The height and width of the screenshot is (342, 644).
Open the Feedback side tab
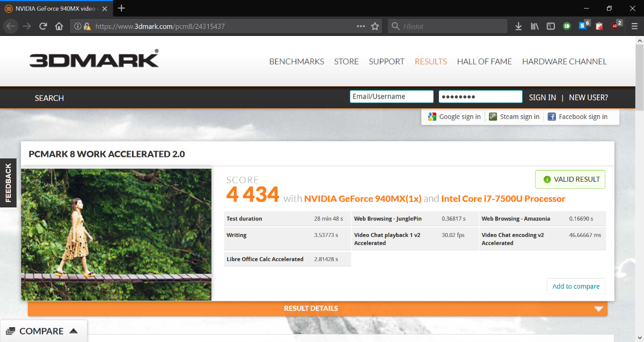(8, 183)
